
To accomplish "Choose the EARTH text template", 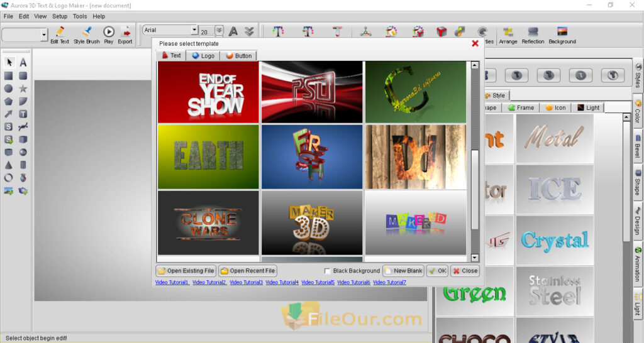I will [x=208, y=156].
